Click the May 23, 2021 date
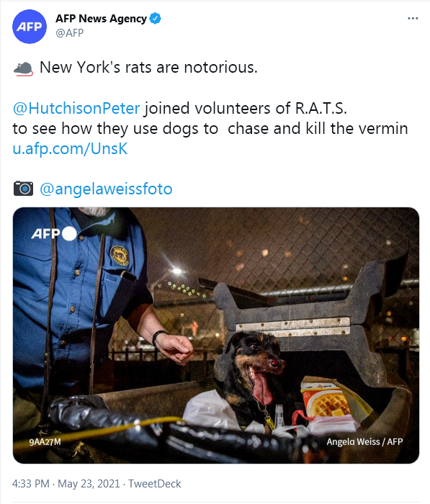Screen dimensions: 430x504 (x=89, y=484)
